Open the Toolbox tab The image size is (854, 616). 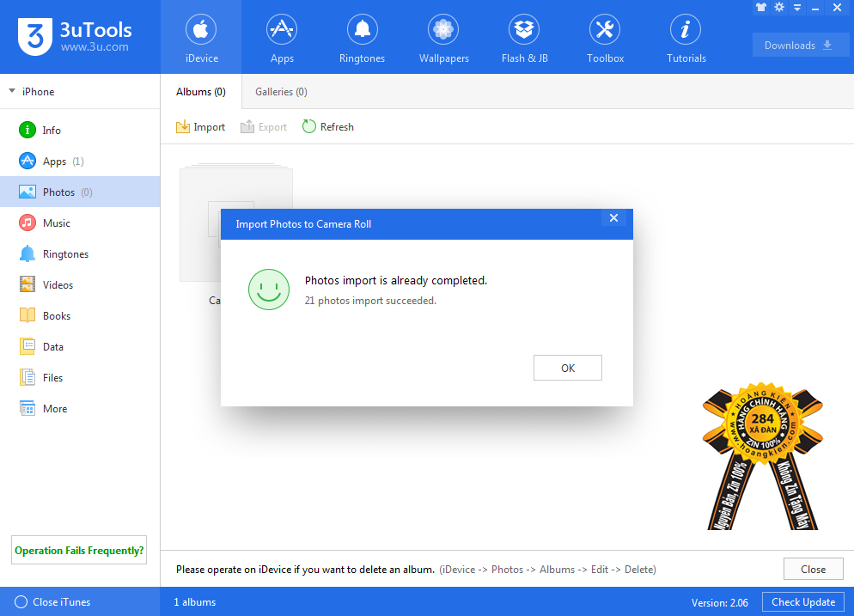click(605, 38)
